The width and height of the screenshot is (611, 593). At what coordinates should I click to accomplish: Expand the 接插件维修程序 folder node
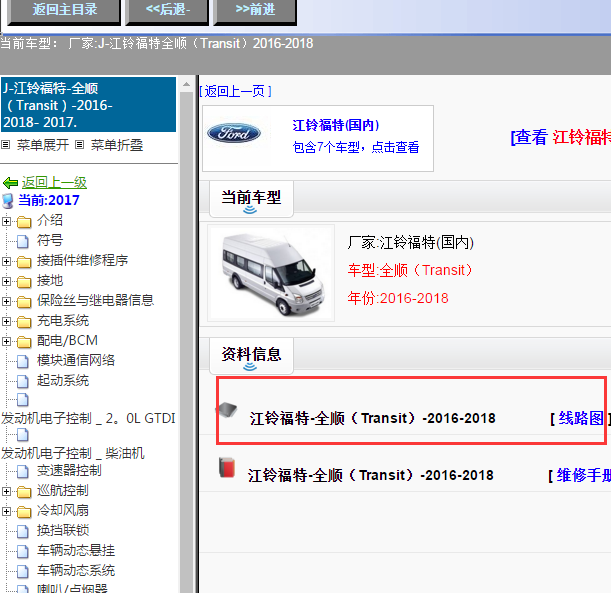click(6, 261)
